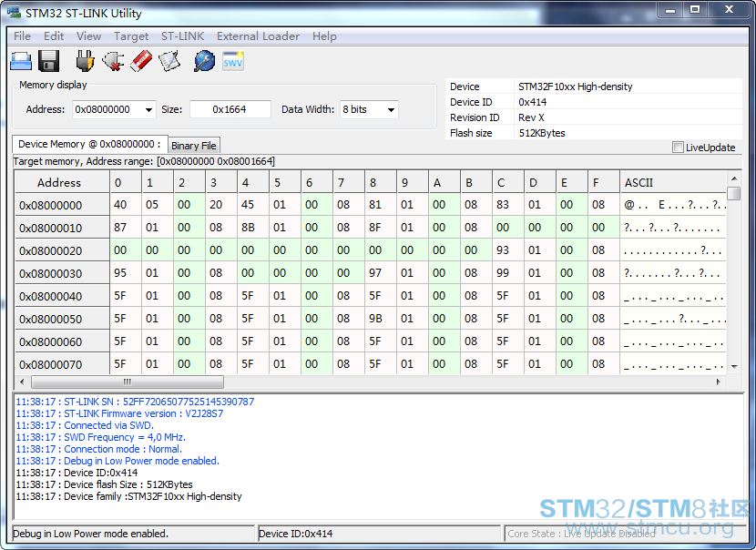Switch to the Binary File tab
The width and height of the screenshot is (756, 550).
194,146
